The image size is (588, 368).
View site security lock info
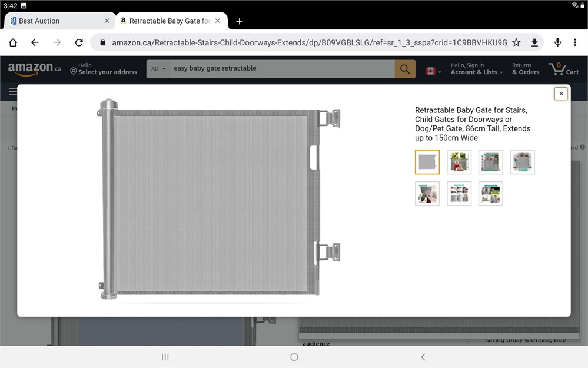tap(103, 42)
